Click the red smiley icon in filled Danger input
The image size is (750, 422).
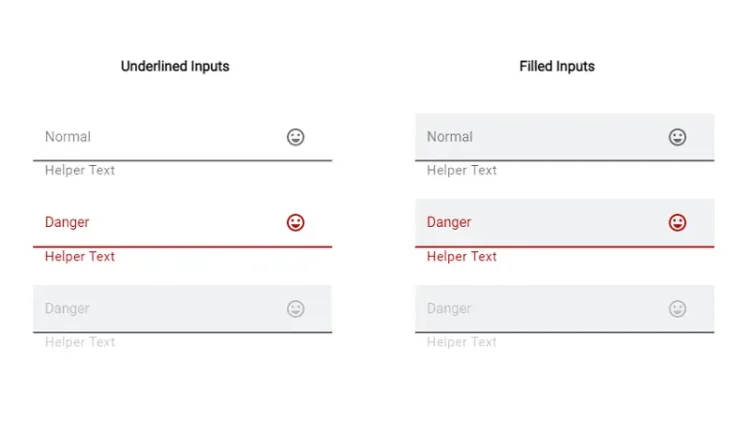click(x=677, y=222)
